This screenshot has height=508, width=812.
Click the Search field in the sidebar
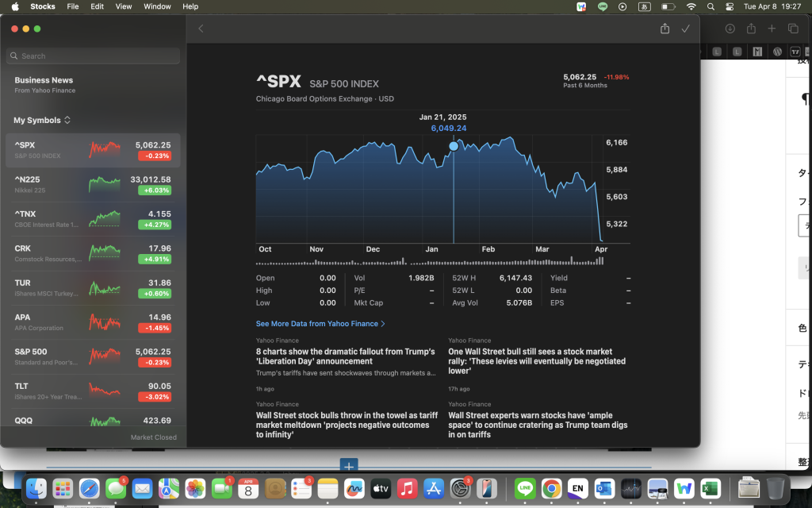[x=94, y=56]
